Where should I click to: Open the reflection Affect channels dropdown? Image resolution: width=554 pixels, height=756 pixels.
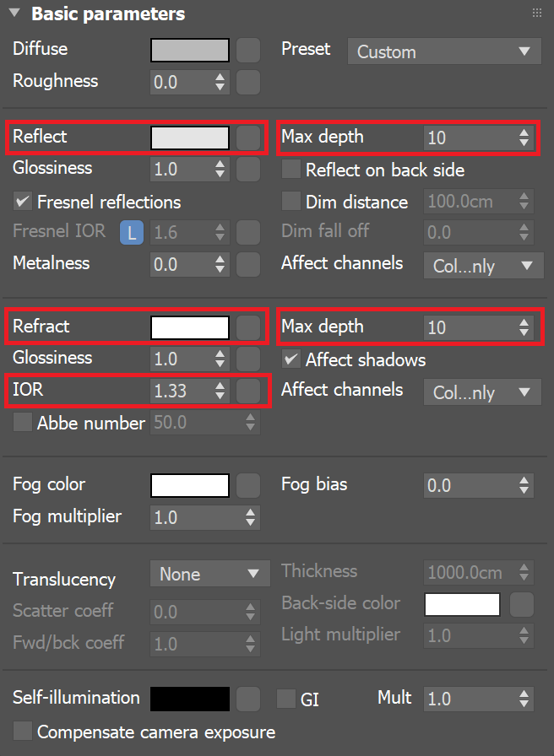point(483,266)
